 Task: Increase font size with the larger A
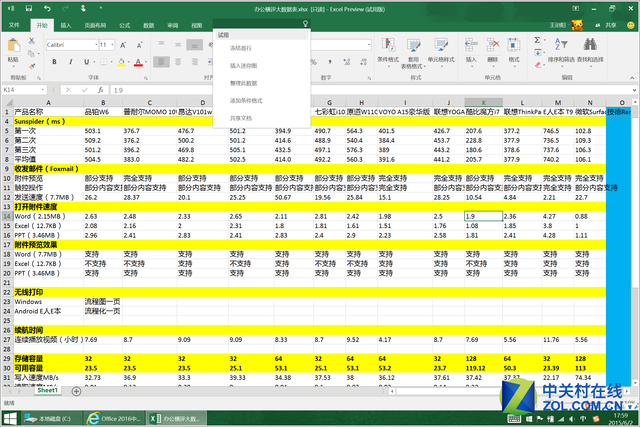123,45
